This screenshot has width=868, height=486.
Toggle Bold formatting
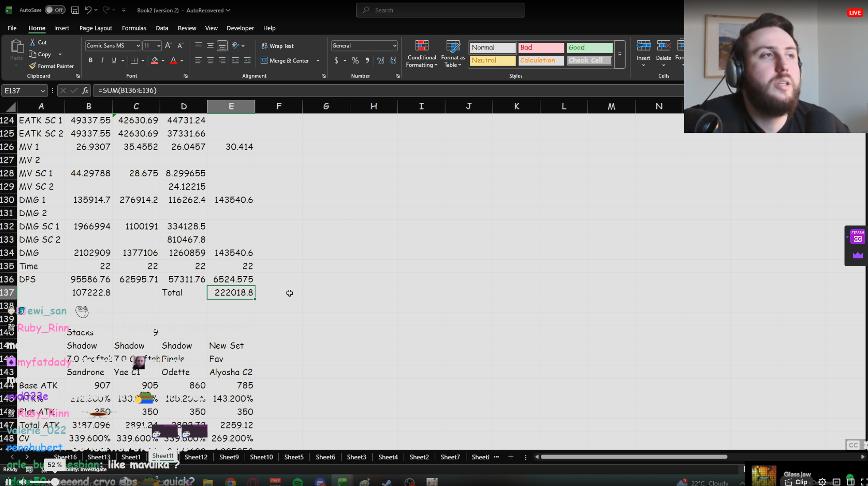point(90,60)
